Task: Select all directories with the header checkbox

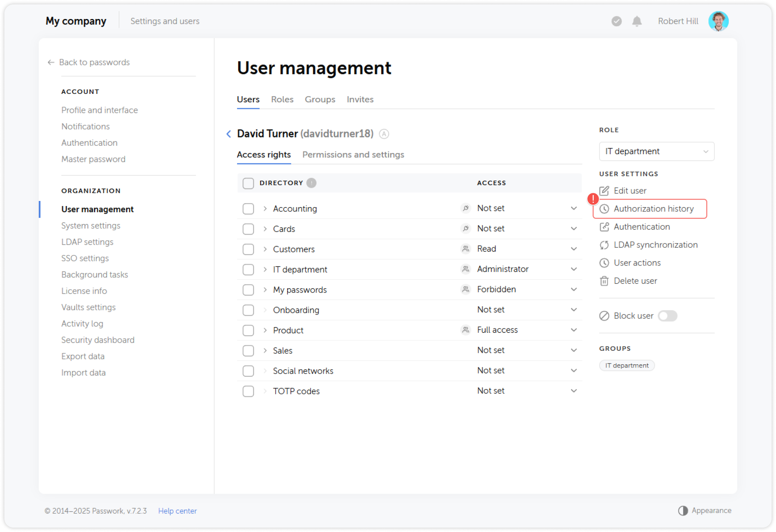Action: (248, 183)
